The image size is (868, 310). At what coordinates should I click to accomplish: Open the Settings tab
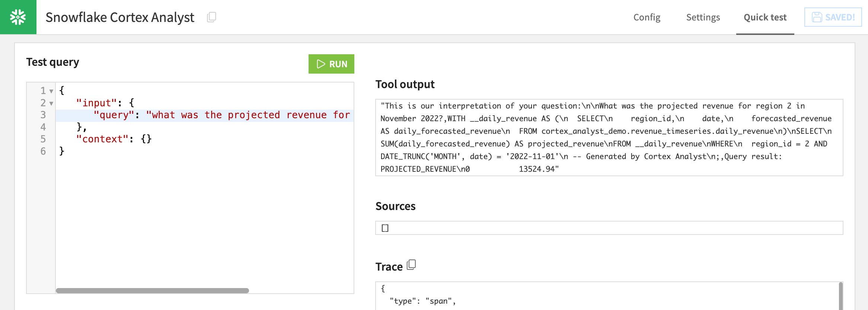coord(703,17)
